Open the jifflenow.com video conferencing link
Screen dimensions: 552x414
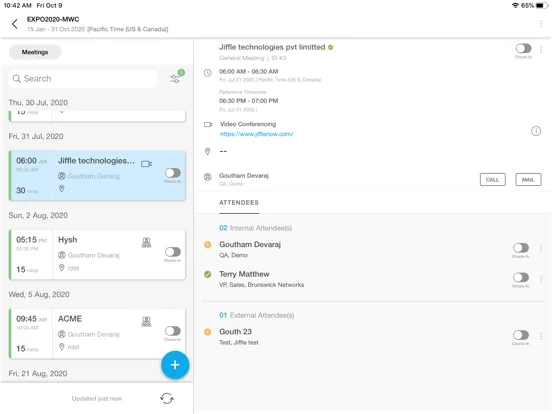tap(256, 134)
